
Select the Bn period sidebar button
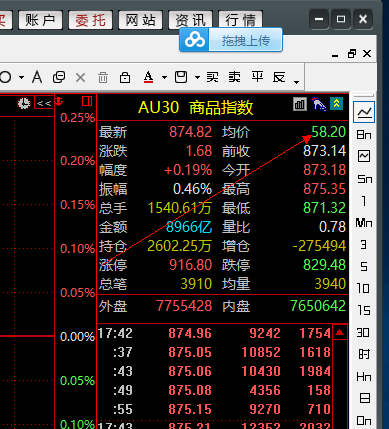[364, 135]
